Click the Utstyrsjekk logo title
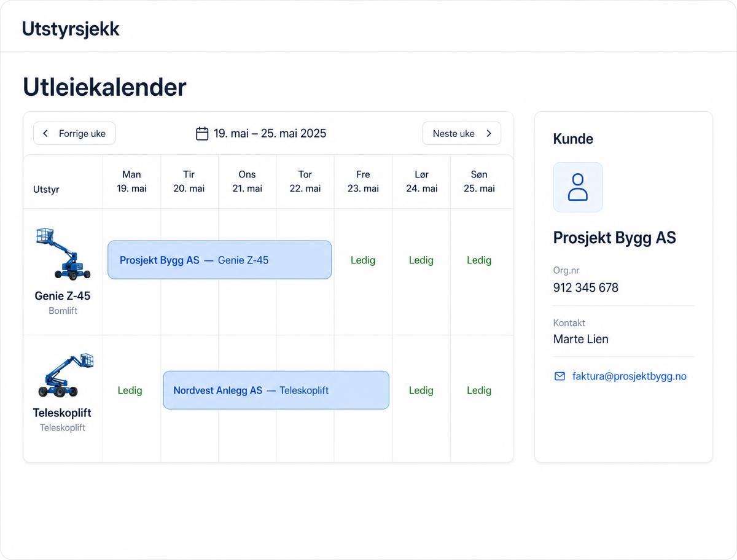 click(x=71, y=28)
